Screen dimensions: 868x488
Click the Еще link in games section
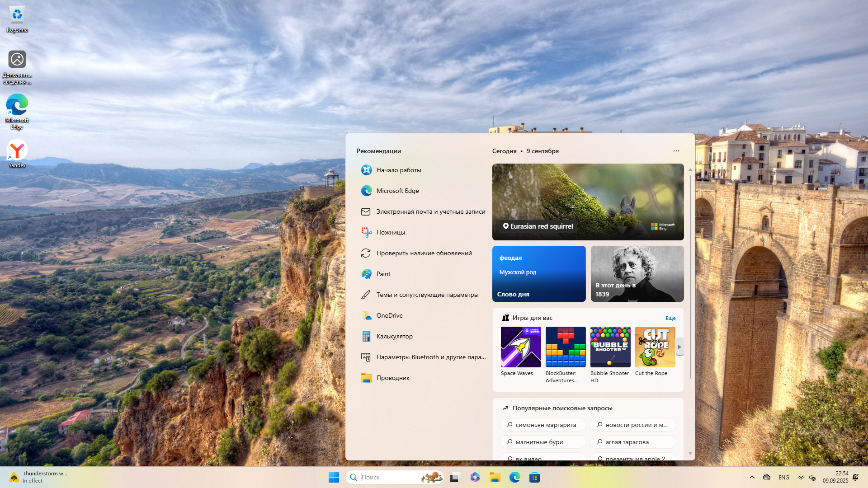coord(670,318)
